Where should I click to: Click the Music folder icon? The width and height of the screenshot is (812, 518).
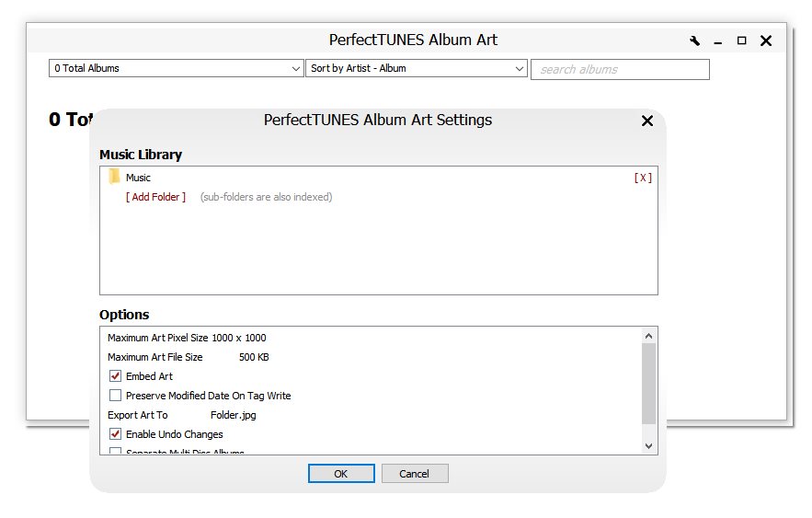coord(114,177)
